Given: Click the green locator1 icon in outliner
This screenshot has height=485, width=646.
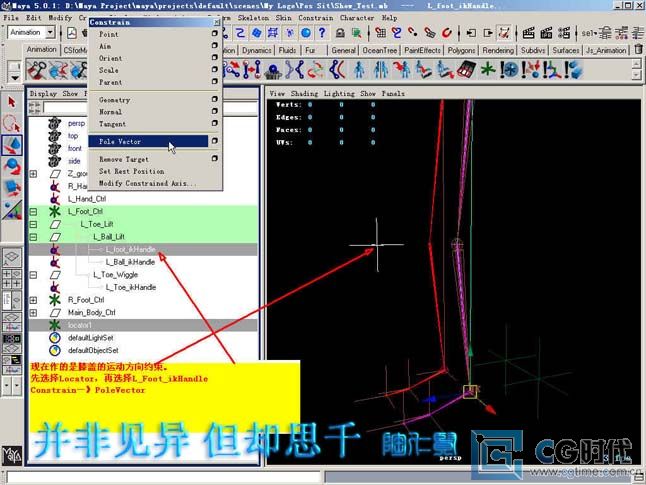Looking at the screenshot, I should [54, 325].
